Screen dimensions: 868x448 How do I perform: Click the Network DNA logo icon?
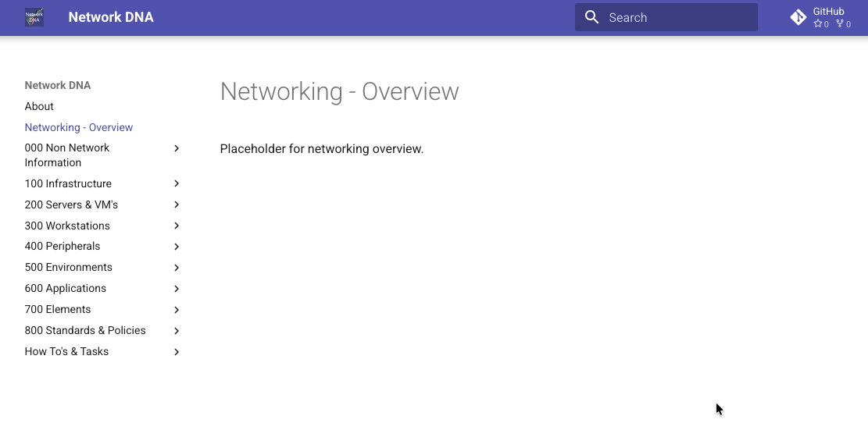point(34,17)
